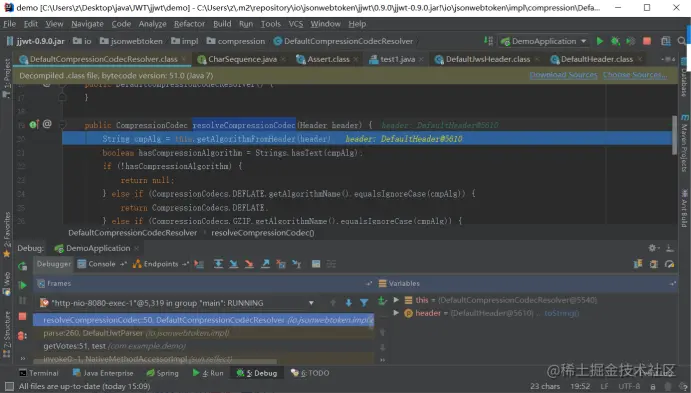Open 4: Run tool window button
This screenshot has height=393, width=691.
coord(208,373)
